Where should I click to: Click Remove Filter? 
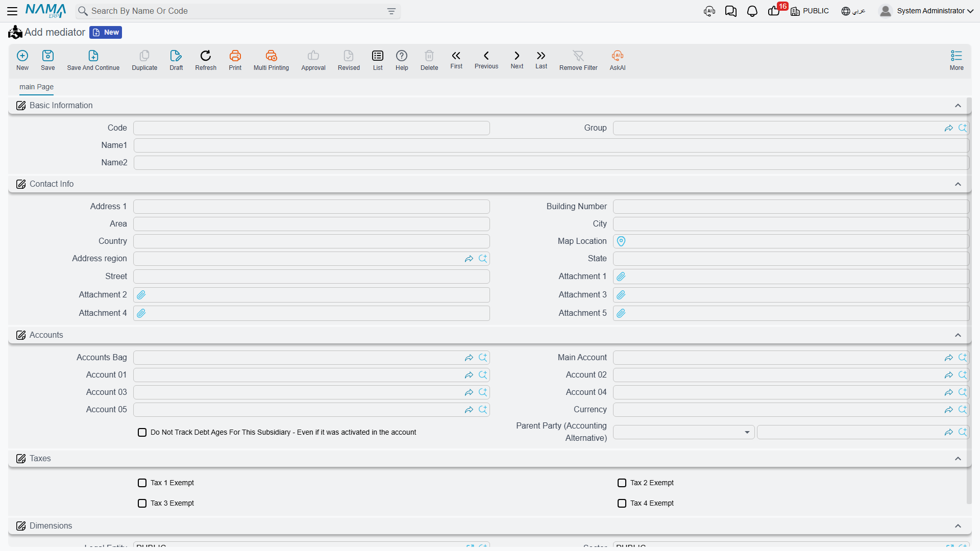tap(578, 60)
